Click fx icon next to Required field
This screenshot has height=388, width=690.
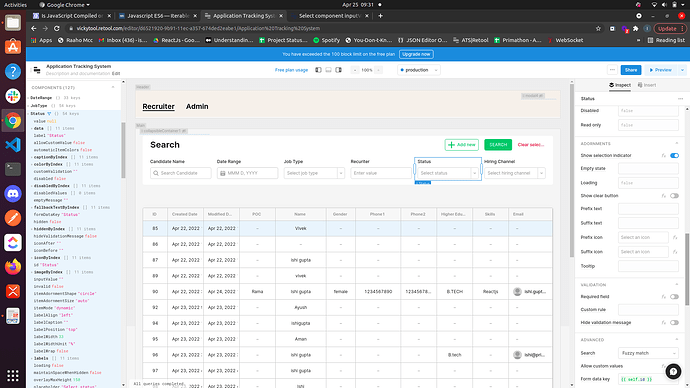664,297
